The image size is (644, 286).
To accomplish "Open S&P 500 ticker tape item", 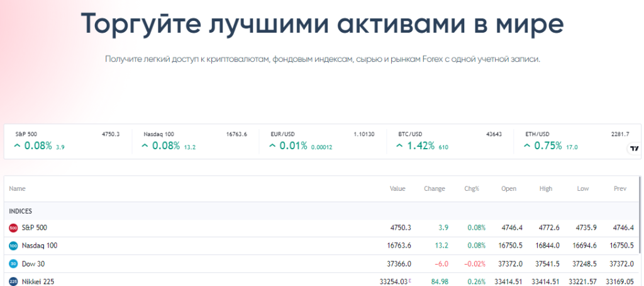I will (68, 140).
